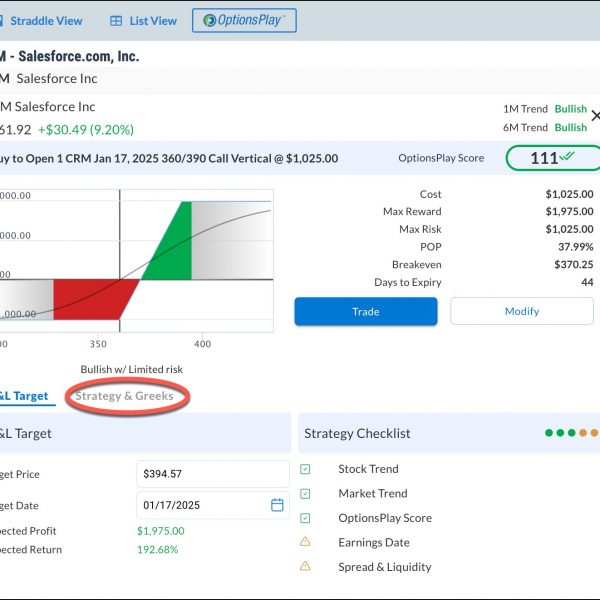The height and width of the screenshot is (600, 600).
Task: Click the Stock Trend check icon
Action: (305, 469)
